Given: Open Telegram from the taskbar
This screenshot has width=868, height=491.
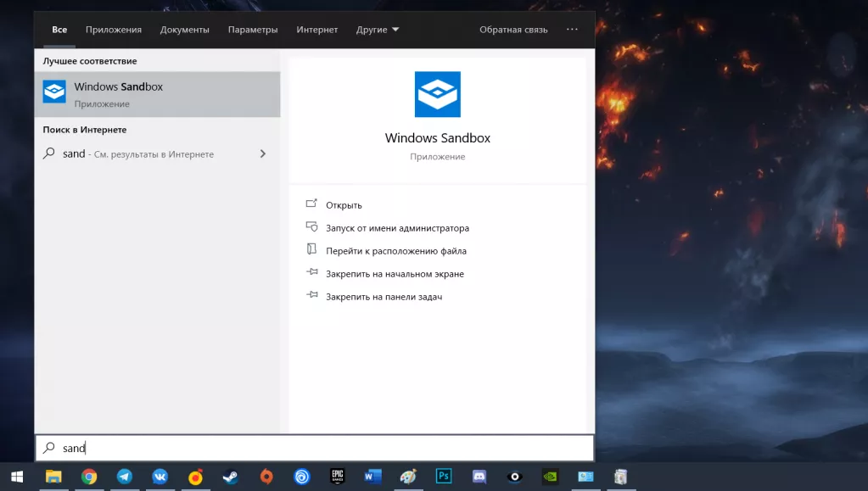Looking at the screenshot, I should click(x=125, y=477).
